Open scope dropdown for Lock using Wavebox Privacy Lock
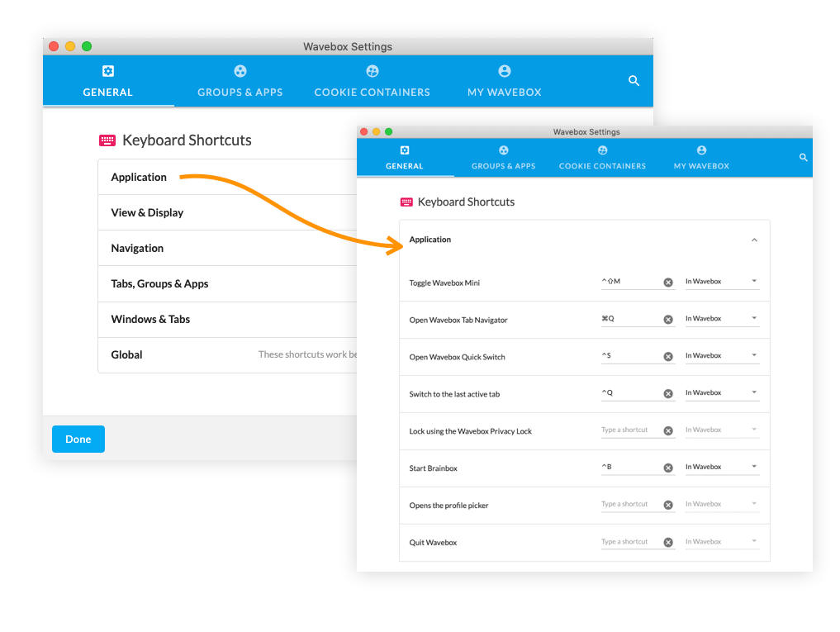 click(x=722, y=430)
